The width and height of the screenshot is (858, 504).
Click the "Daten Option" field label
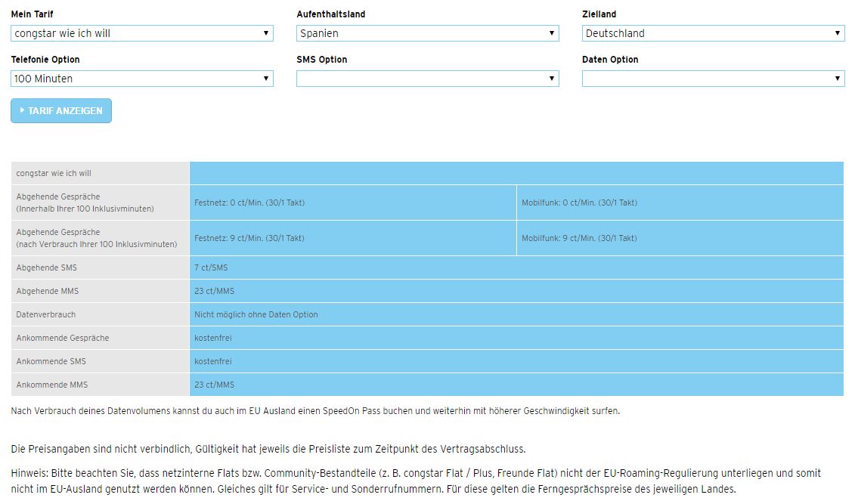point(610,60)
